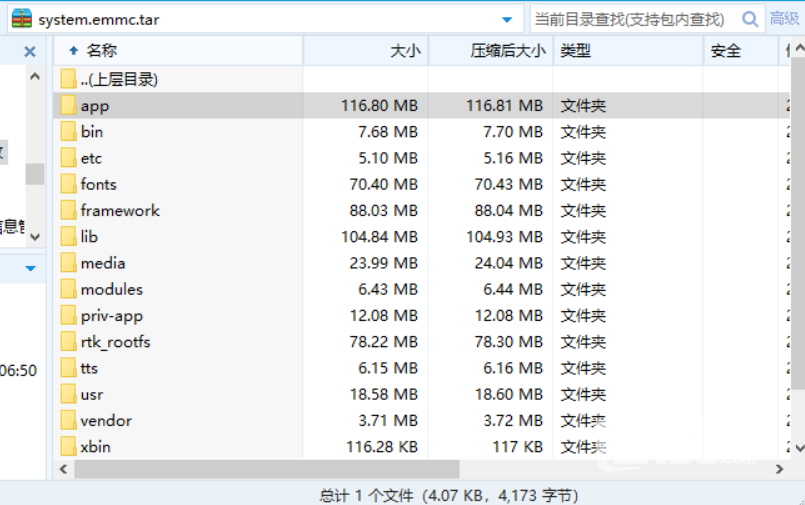Image resolution: width=805 pixels, height=505 pixels.
Task: Select the usr folder name
Action: coord(92,395)
